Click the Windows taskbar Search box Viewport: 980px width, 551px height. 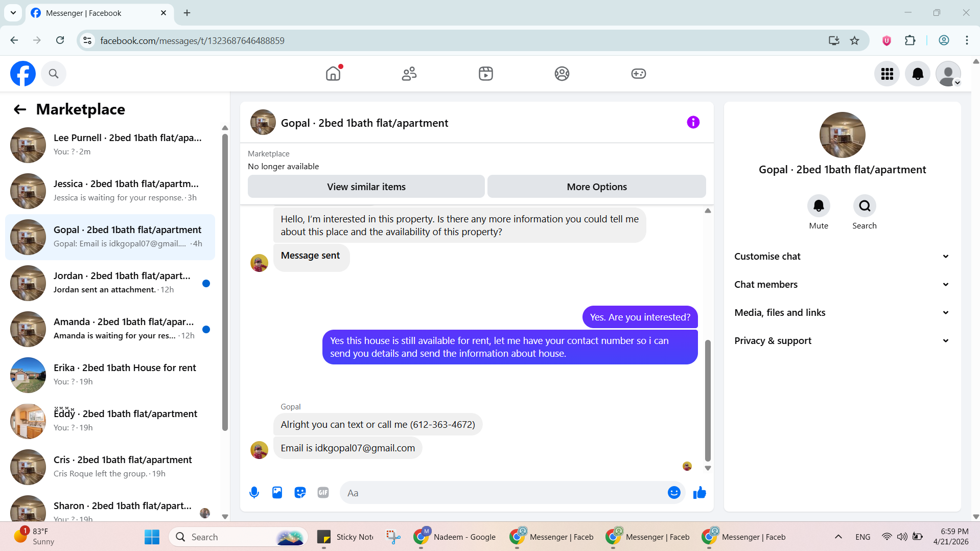tap(238, 537)
